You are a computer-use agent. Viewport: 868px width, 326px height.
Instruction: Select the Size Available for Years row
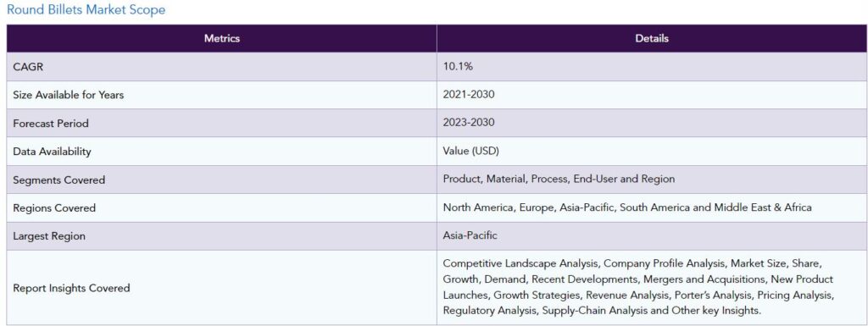pyautogui.click(x=437, y=95)
